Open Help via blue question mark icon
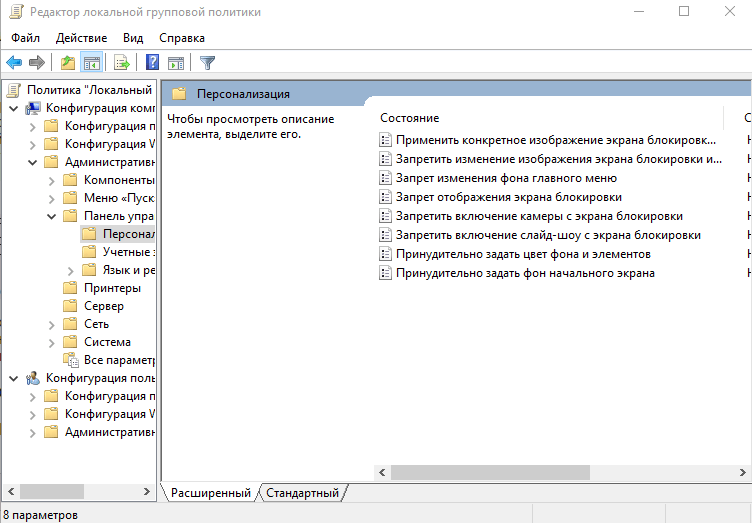Screen dimensions: 752x523 tap(153, 62)
